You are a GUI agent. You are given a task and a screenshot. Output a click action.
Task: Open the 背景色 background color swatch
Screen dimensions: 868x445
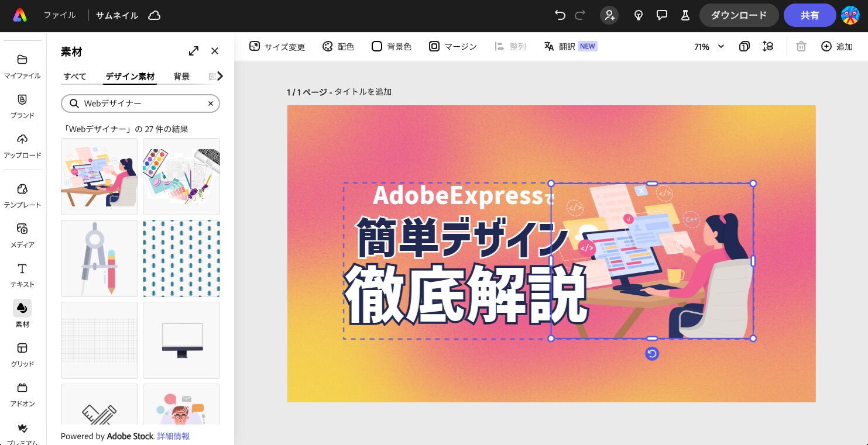391,47
